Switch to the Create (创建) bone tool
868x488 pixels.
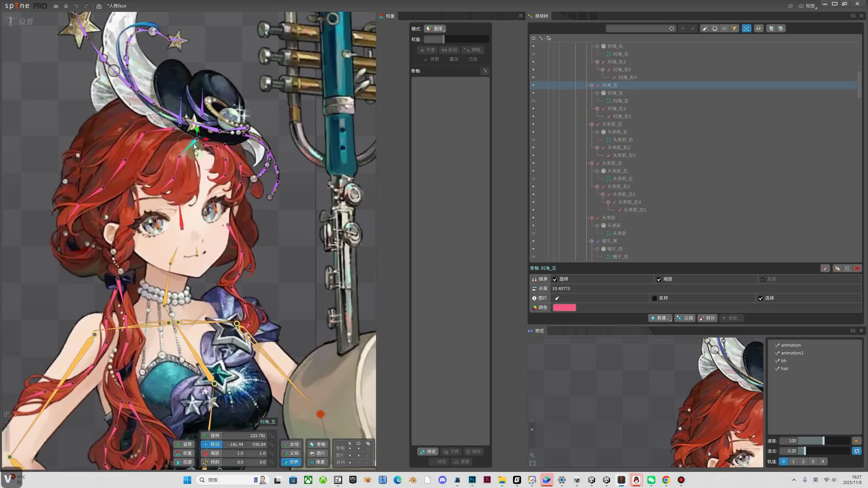coord(184,462)
